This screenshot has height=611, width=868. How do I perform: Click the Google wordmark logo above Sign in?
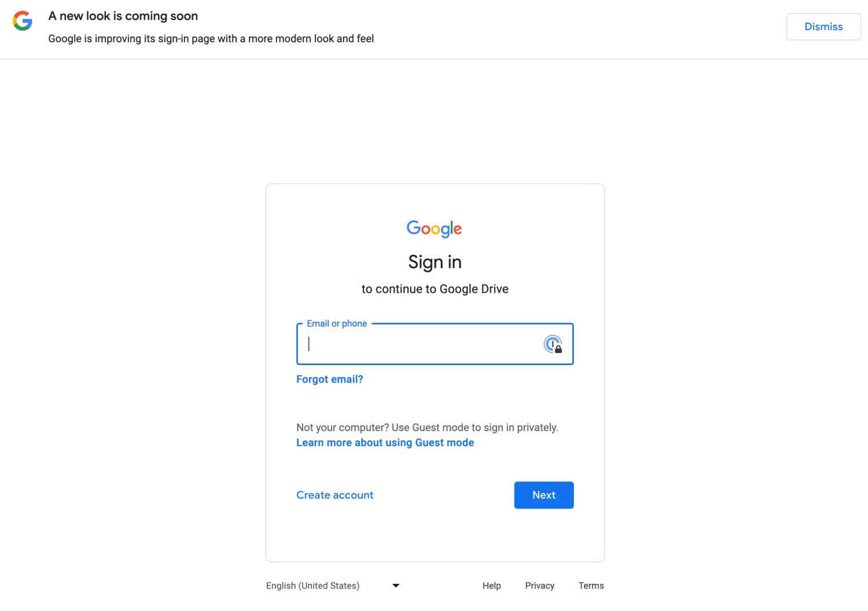coord(435,229)
